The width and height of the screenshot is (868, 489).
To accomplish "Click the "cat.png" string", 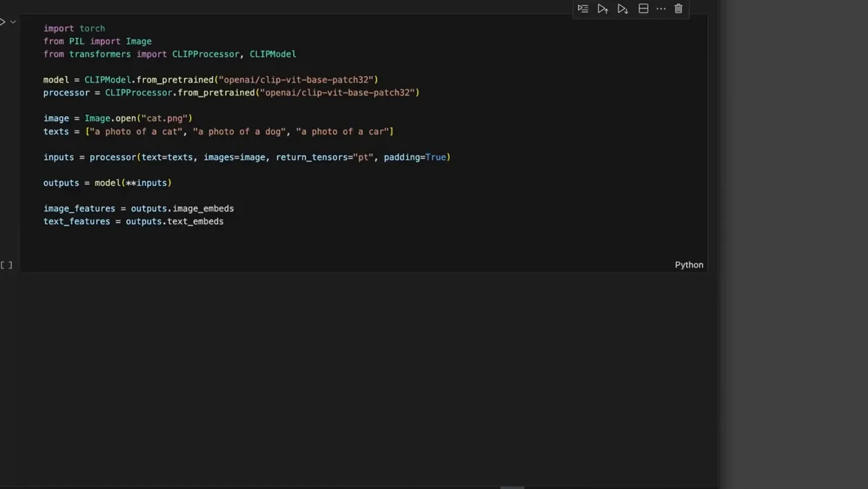I will (164, 118).
